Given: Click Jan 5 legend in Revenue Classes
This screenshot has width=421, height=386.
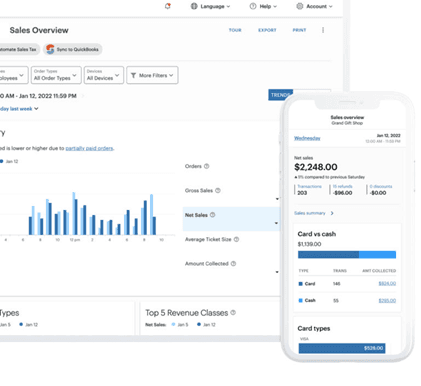Looking at the screenshot, I should [180, 325].
